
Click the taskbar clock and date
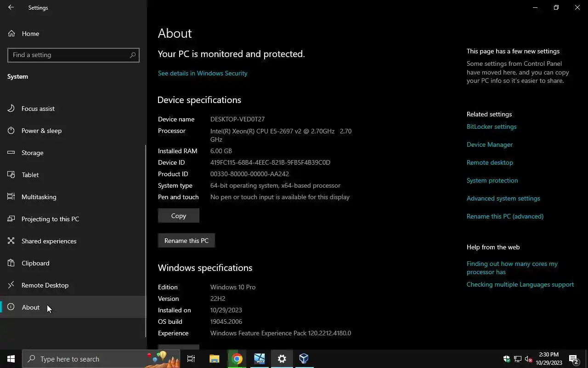[549, 359]
